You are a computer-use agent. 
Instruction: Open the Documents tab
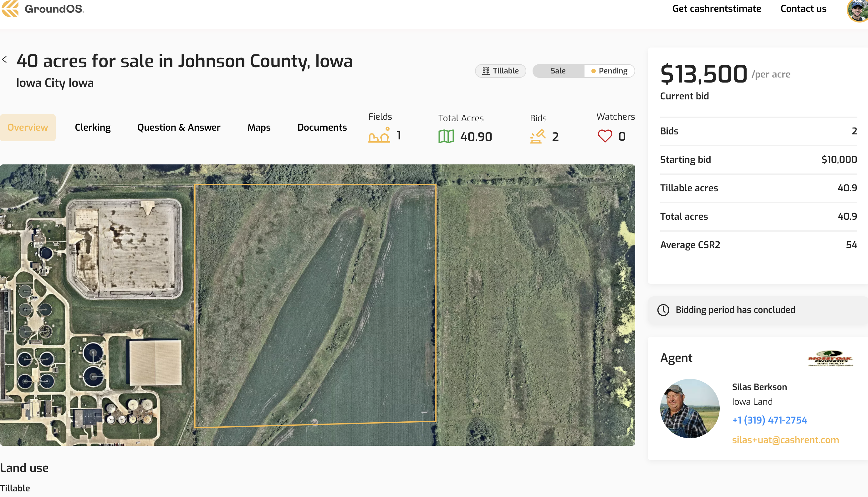click(322, 127)
